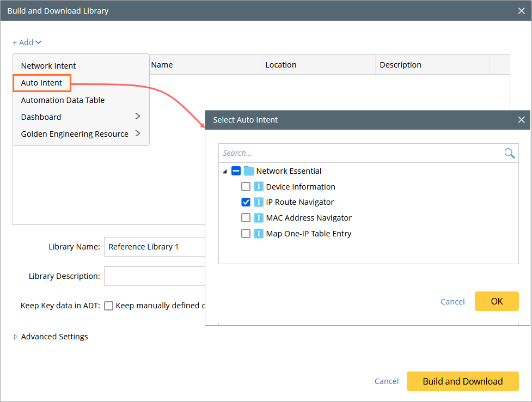This screenshot has height=402, width=532.
Task: Enable the MAC Address Navigator checkbox
Action: click(246, 218)
